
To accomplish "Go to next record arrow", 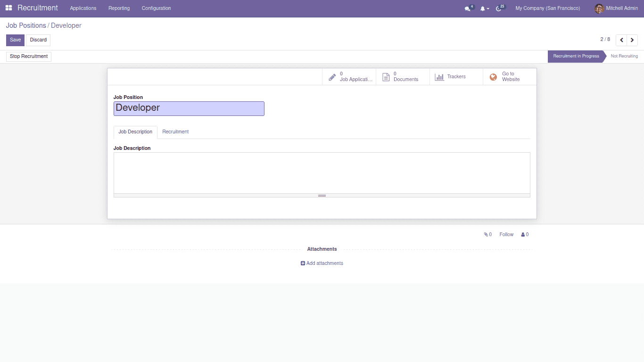I will point(632,40).
